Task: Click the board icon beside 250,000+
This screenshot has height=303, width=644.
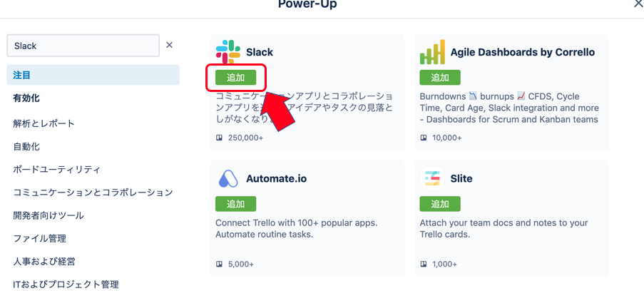Action: pyautogui.click(x=219, y=138)
